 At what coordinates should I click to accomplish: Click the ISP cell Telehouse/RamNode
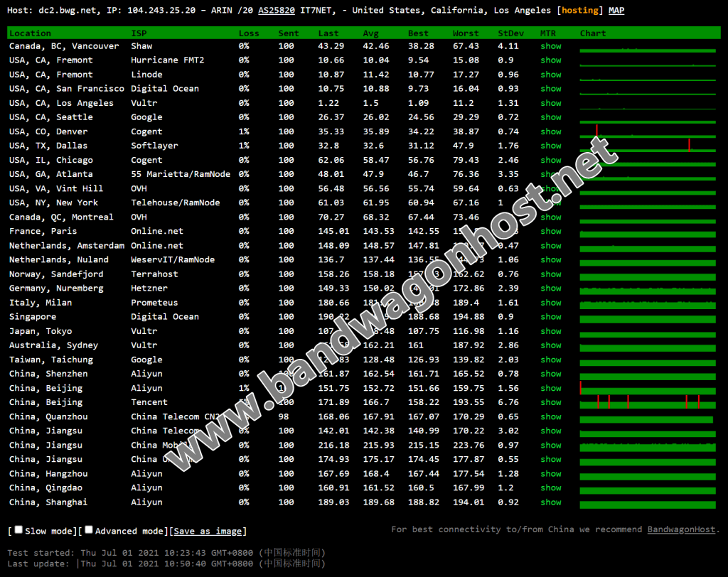pos(176,203)
